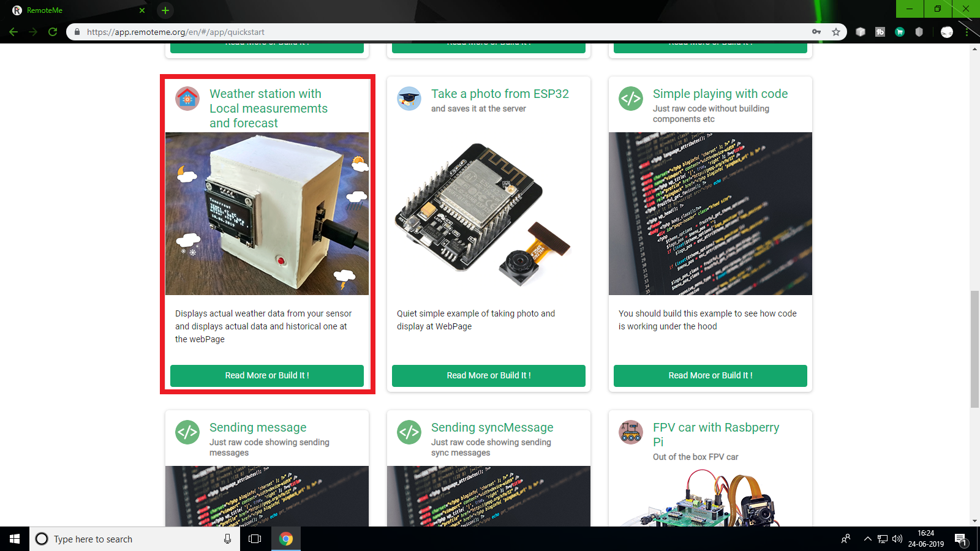Click the network icon in system tray
This screenshot has height=551, width=980.
(x=883, y=539)
